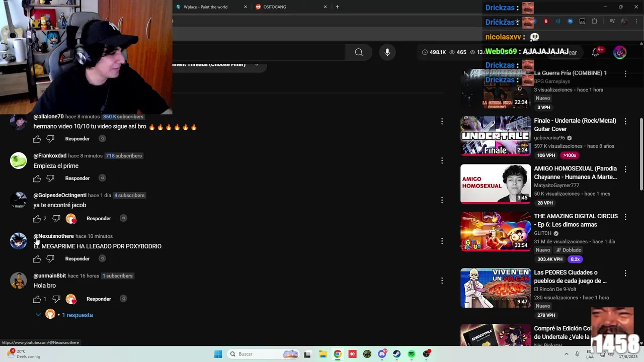644x362 pixels.
Task: Open @GolpesdeOctingenti channel link
Action: (x=60, y=195)
